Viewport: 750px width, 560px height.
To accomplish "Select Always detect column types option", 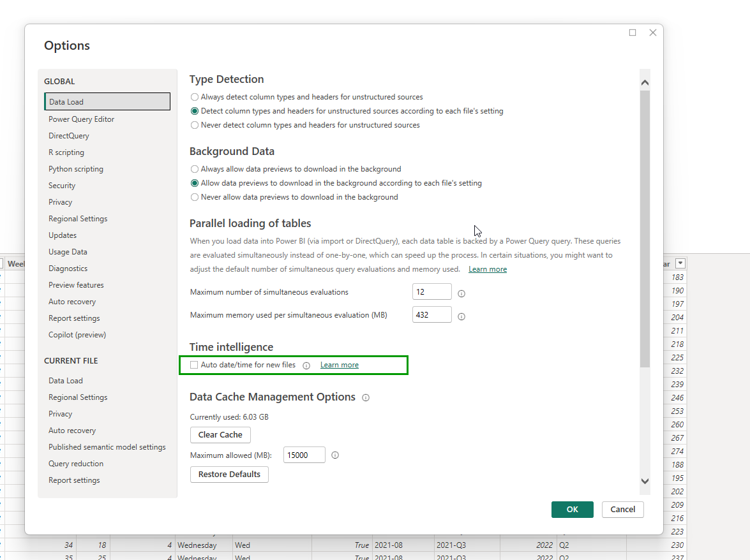I will pos(194,97).
